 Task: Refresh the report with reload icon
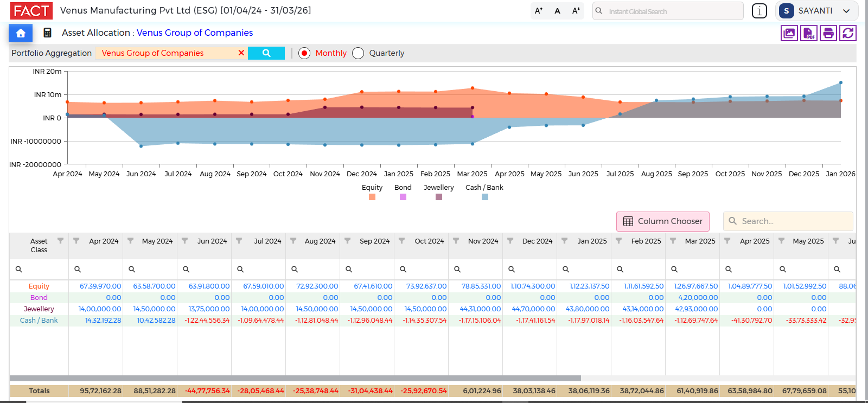click(x=848, y=33)
